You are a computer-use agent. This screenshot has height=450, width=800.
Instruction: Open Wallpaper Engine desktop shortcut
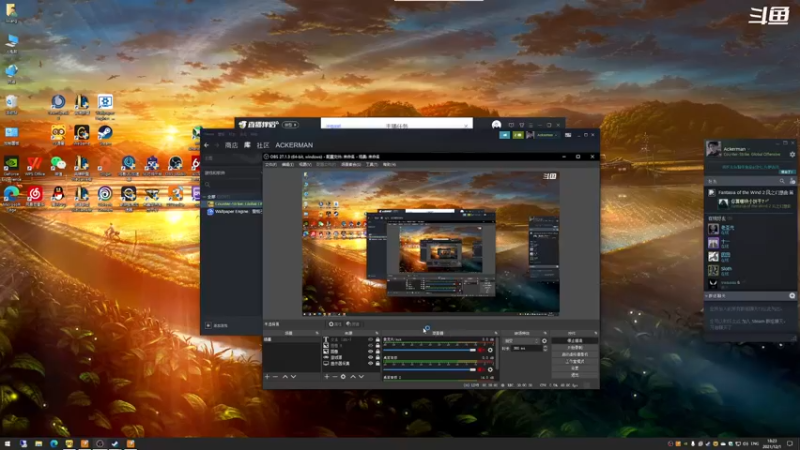105,106
